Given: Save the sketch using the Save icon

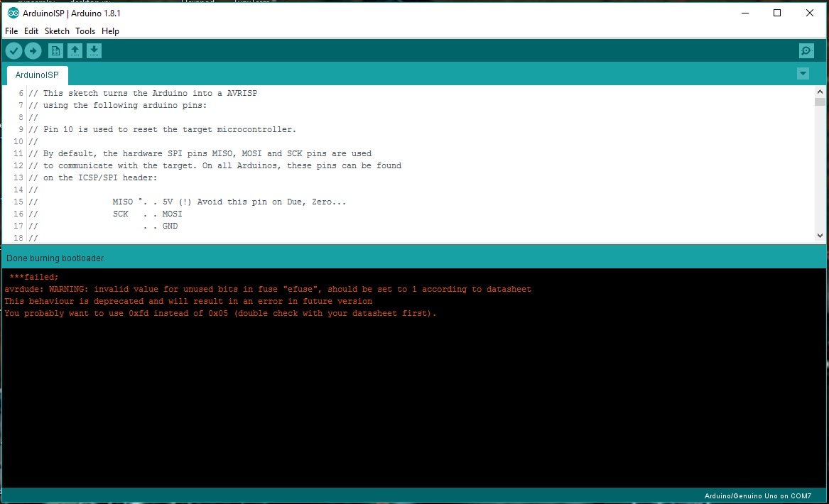Looking at the screenshot, I should click(94, 50).
